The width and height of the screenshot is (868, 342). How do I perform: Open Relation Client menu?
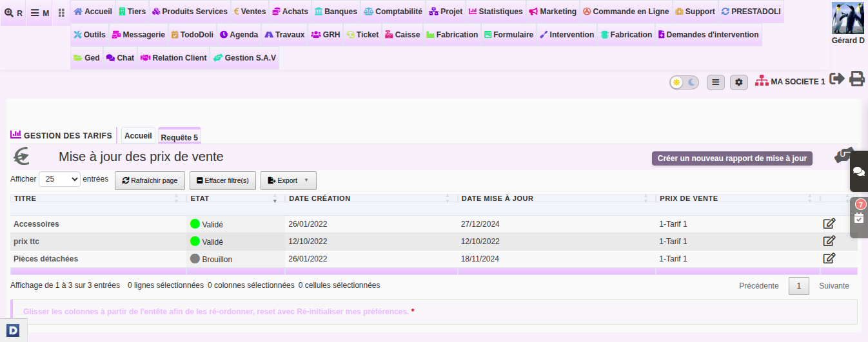[173, 58]
